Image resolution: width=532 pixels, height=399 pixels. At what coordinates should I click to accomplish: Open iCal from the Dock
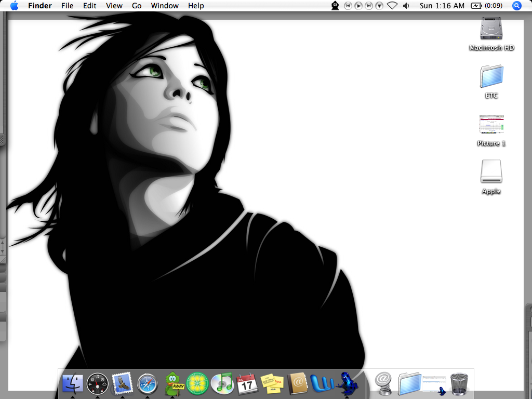pyautogui.click(x=247, y=383)
